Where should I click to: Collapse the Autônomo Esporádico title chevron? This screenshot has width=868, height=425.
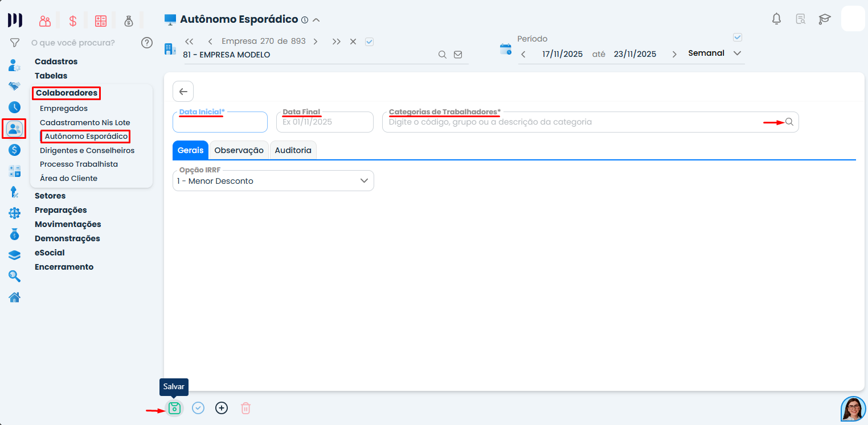tap(316, 20)
